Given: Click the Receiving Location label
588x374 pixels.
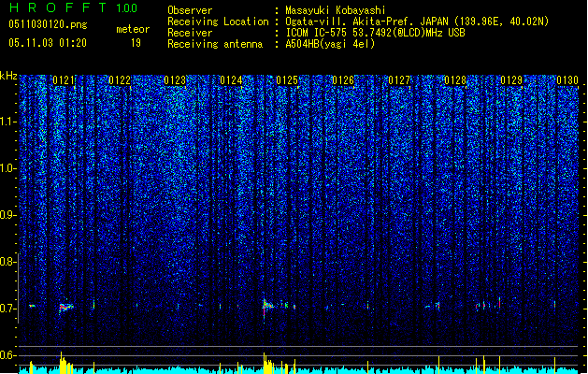Looking at the screenshot, I should (x=218, y=22).
